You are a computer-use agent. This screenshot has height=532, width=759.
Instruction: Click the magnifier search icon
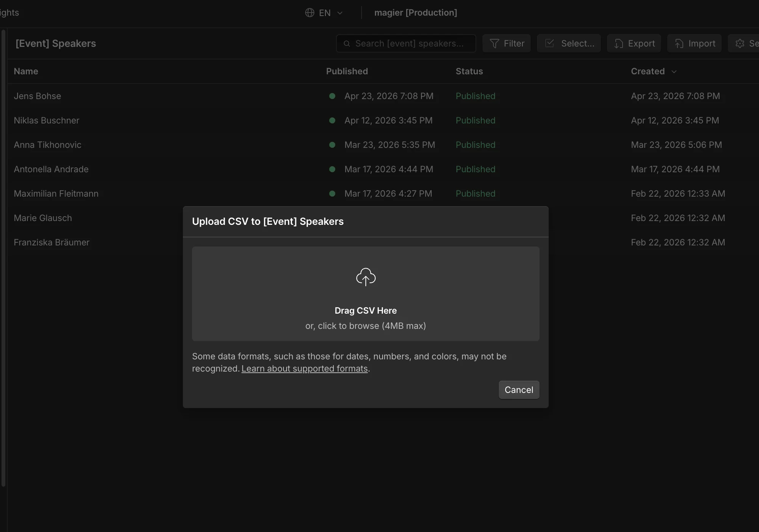pos(347,43)
